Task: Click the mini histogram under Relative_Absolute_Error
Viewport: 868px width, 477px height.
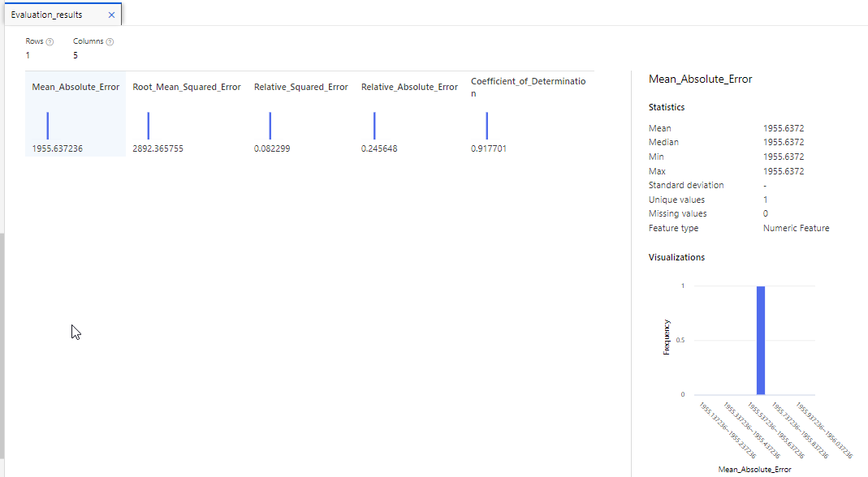Action: tap(374, 126)
